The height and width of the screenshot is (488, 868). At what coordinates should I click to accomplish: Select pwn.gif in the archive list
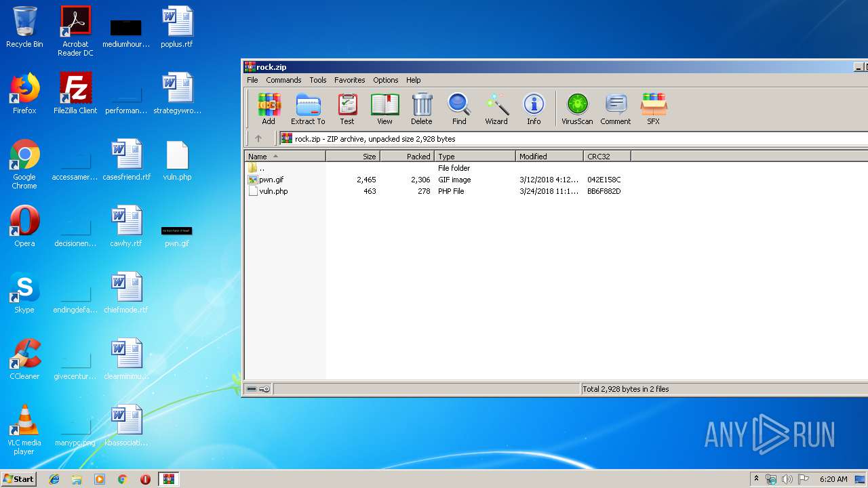point(271,180)
